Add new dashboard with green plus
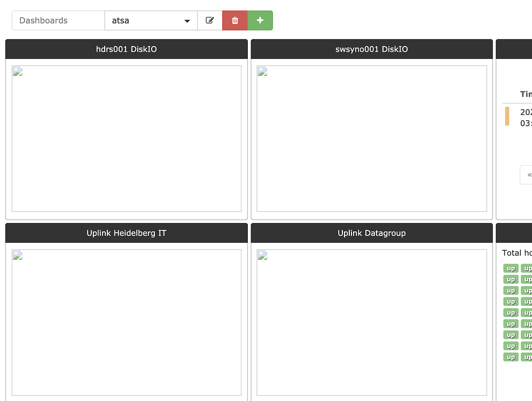Viewport: 532px width, 401px height. click(x=260, y=20)
